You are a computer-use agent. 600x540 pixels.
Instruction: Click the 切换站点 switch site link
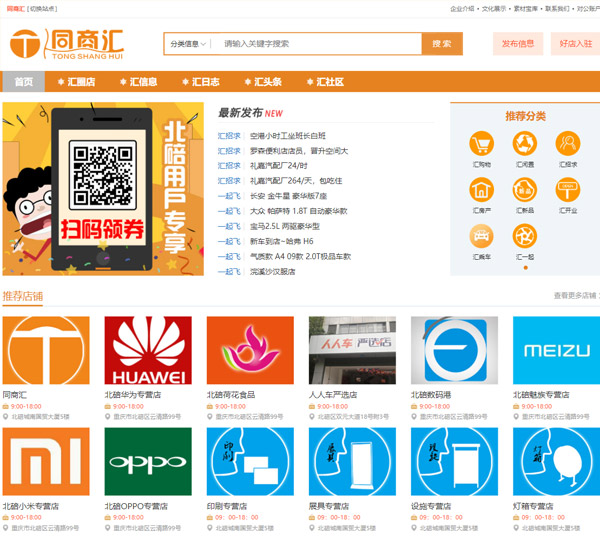click(42, 8)
